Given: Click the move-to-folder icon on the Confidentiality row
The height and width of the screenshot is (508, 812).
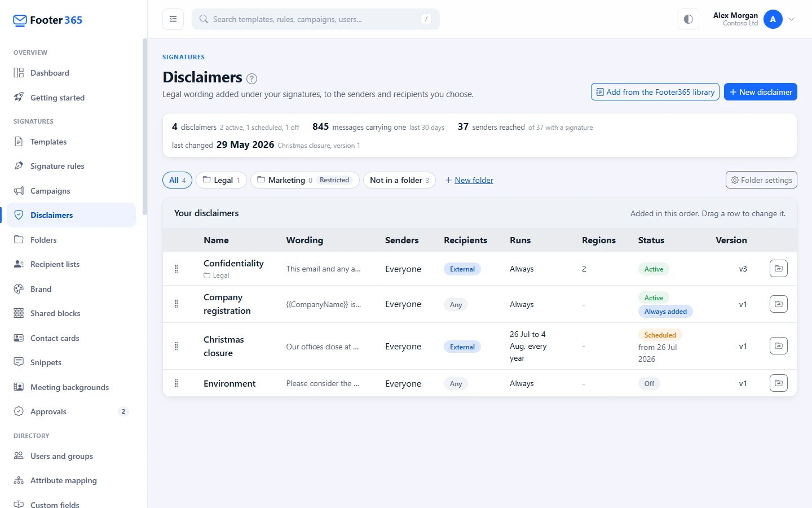Looking at the screenshot, I should 778,269.
